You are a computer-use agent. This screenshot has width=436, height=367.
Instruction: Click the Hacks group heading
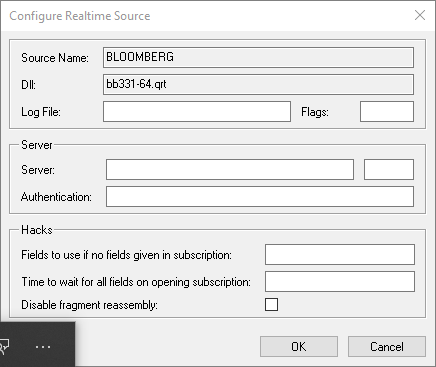click(x=37, y=230)
